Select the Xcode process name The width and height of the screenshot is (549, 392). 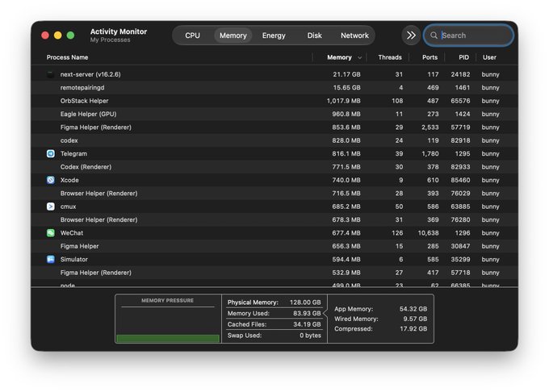(x=69, y=180)
